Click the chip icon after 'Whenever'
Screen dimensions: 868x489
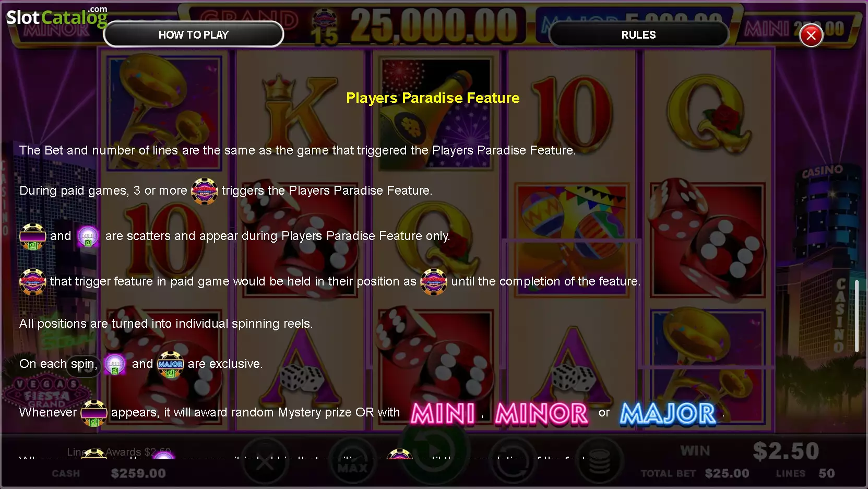point(94,413)
